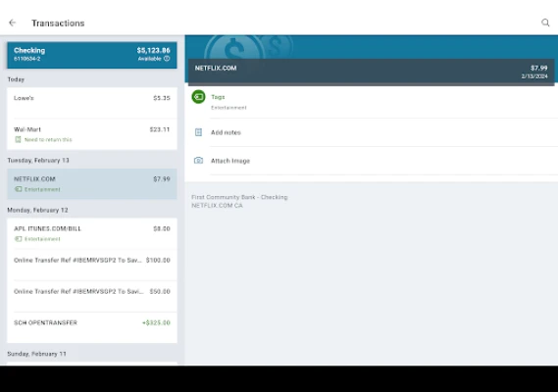Image resolution: width=558 pixels, height=392 pixels.
Task: Click the Netflix Entertainment tag icon
Action: pos(19,189)
